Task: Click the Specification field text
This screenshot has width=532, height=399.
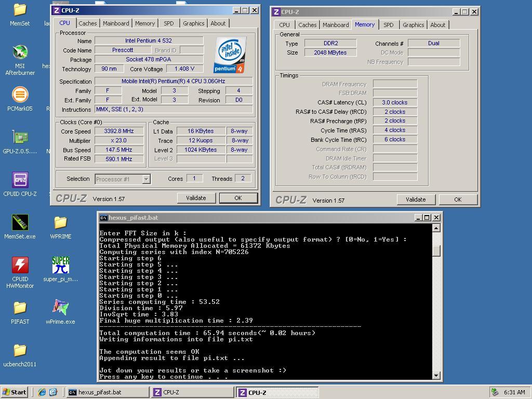Action: point(174,81)
